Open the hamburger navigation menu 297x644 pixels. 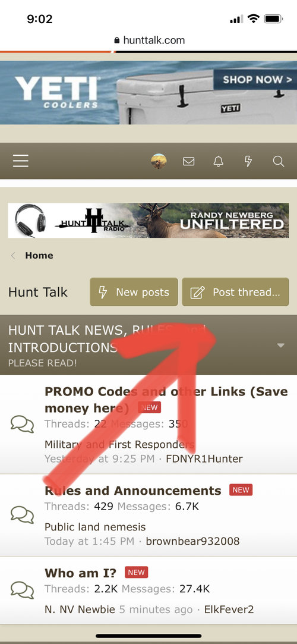click(x=21, y=161)
